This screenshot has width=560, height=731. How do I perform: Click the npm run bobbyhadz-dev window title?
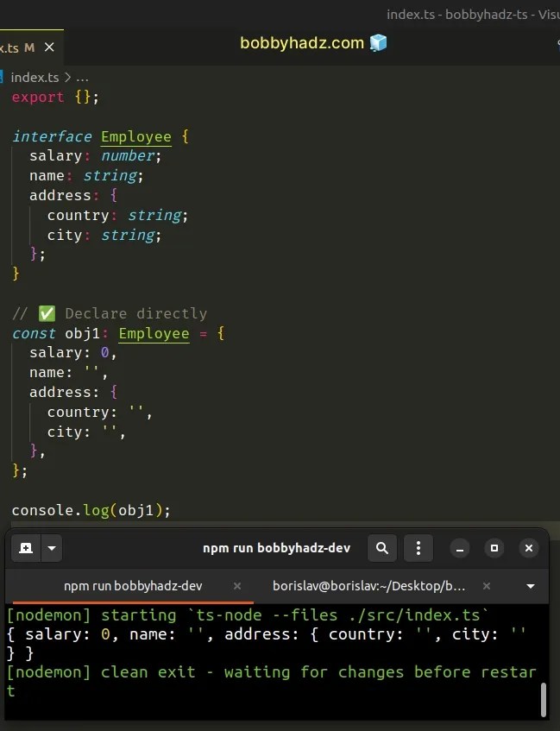pyautogui.click(x=276, y=548)
